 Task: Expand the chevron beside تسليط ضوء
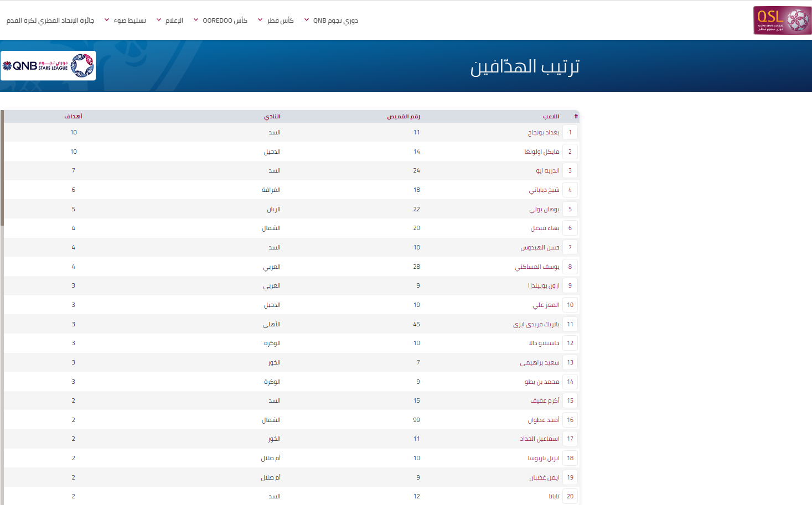click(x=107, y=20)
